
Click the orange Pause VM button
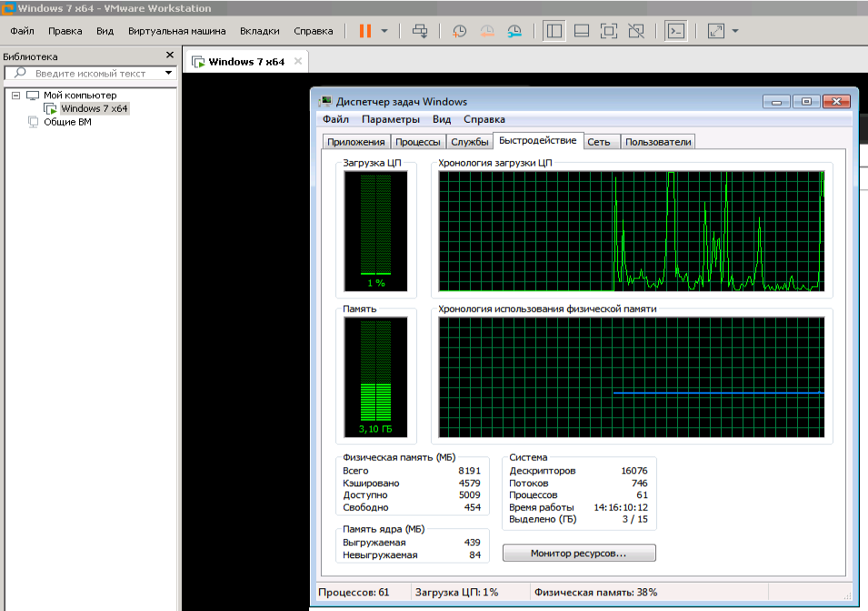(364, 31)
